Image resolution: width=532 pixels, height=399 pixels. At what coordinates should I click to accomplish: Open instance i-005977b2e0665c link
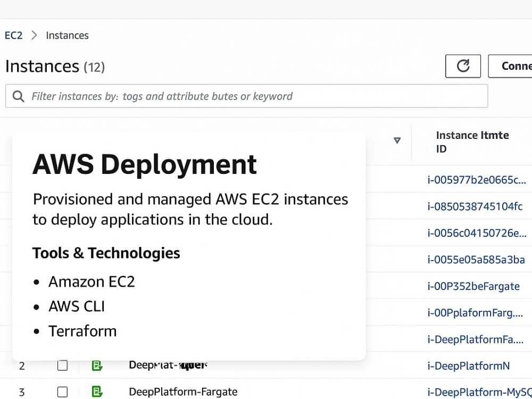tap(477, 179)
